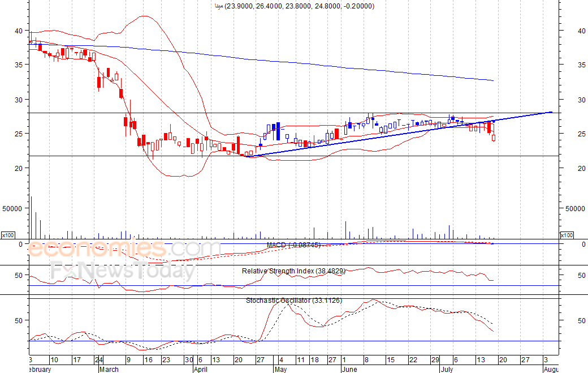Click the date label 15 on the time axis
The width and height of the screenshot is (588, 373).
tap(391, 360)
